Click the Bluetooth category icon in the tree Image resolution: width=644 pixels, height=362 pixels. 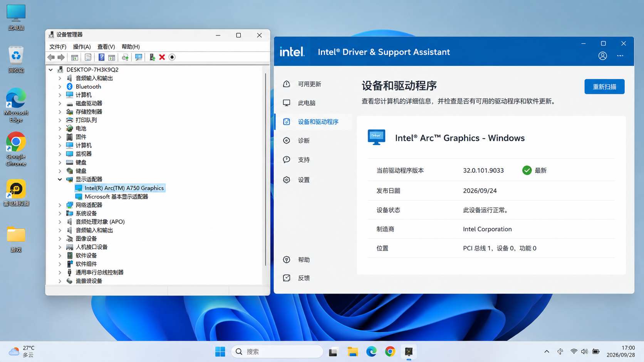70,87
